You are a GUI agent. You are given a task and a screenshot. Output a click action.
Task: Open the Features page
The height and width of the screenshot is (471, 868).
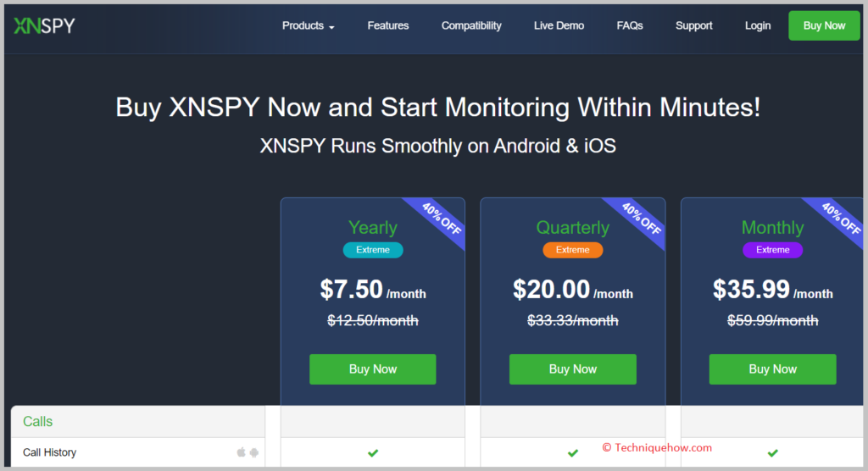pyautogui.click(x=388, y=25)
